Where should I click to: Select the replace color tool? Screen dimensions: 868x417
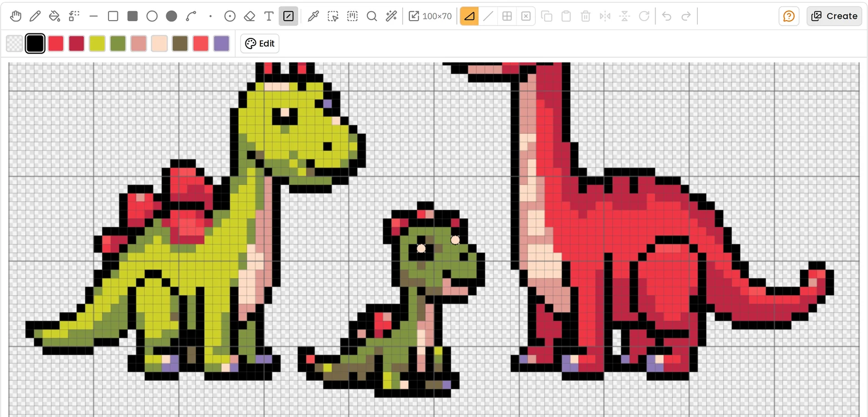[74, 16]
